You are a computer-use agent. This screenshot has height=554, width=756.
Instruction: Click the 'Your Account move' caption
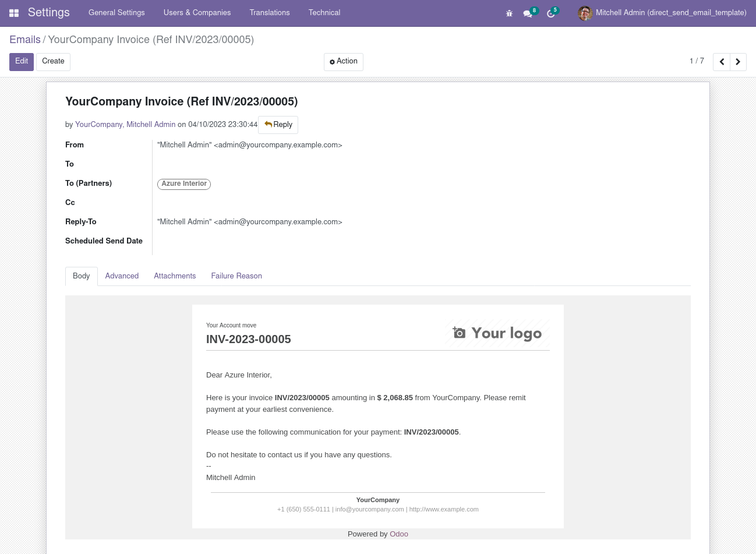coord(231,326)
